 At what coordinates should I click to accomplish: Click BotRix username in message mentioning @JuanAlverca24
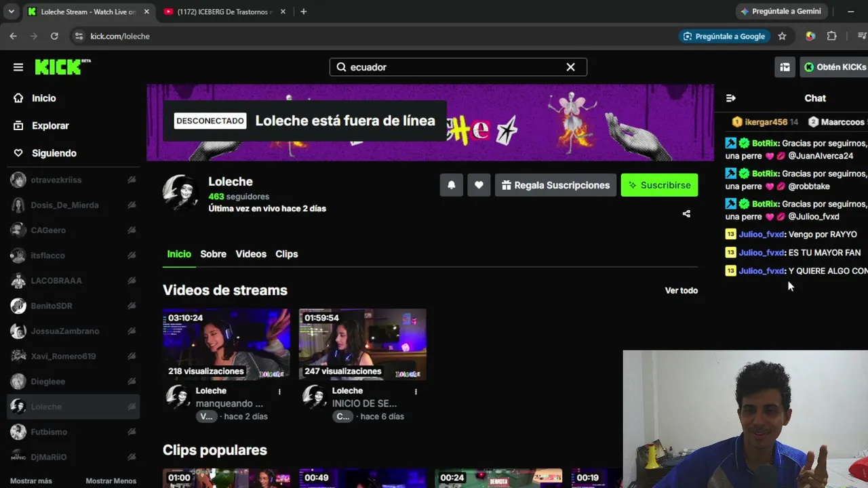pyautogui.click(x=764, y=144)
